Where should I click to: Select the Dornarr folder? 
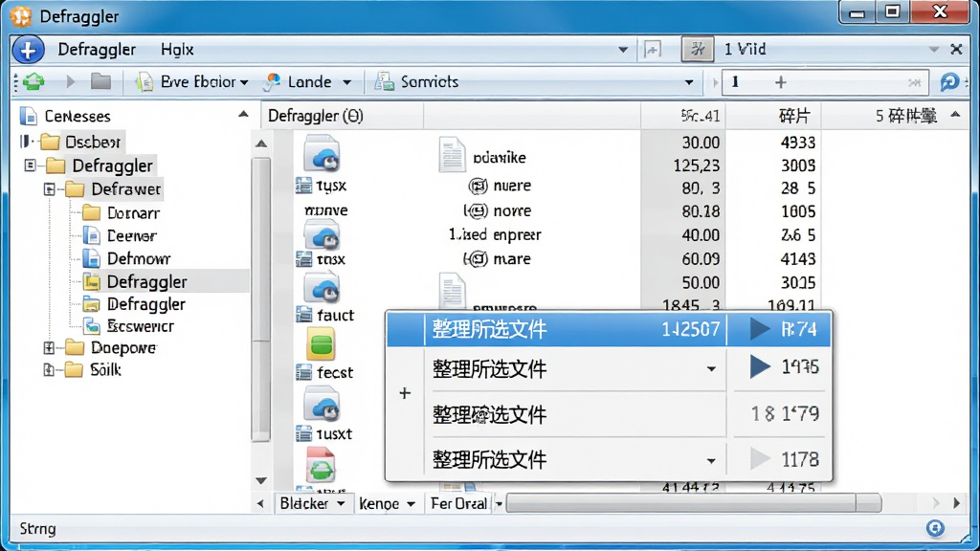133,213
